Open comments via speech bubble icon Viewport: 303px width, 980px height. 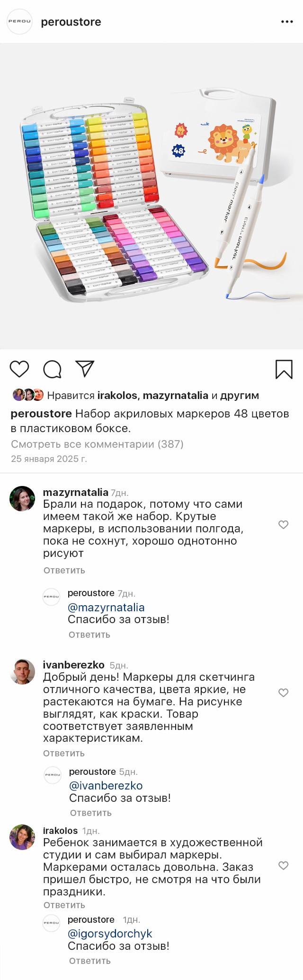click(x=52, y=369)
